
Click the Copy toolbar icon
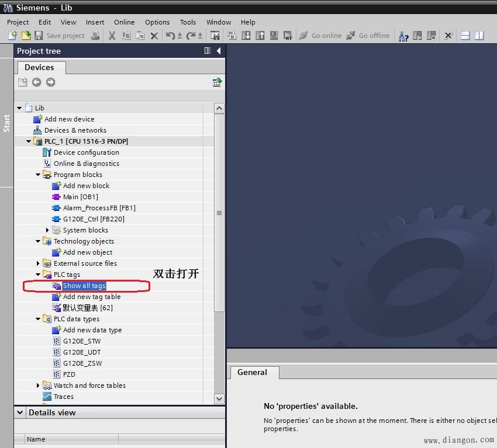coord(126,36)
